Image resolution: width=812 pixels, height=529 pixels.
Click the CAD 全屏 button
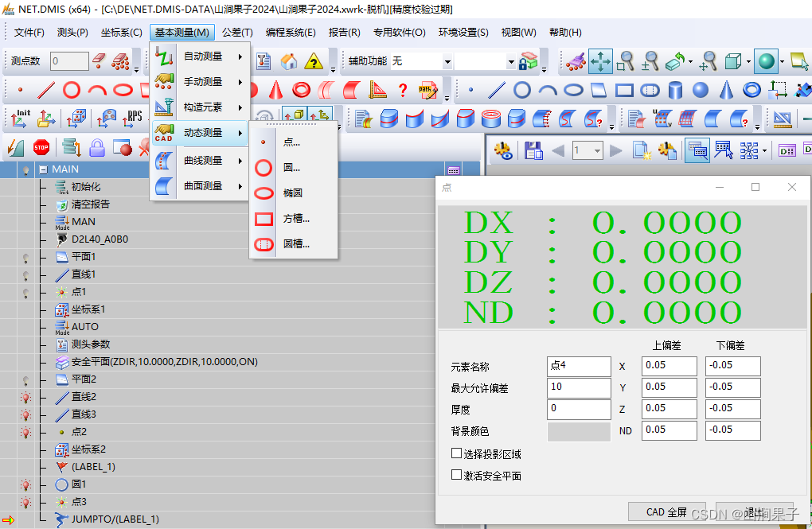coord(666,512)
